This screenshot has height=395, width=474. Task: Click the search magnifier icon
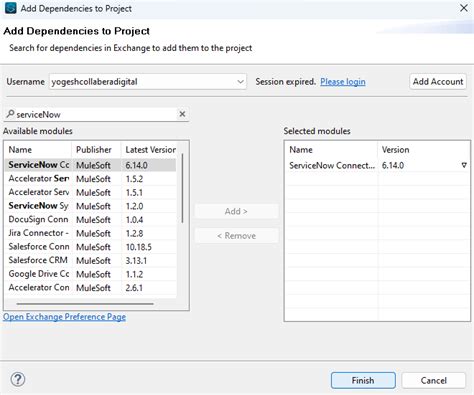10,114
